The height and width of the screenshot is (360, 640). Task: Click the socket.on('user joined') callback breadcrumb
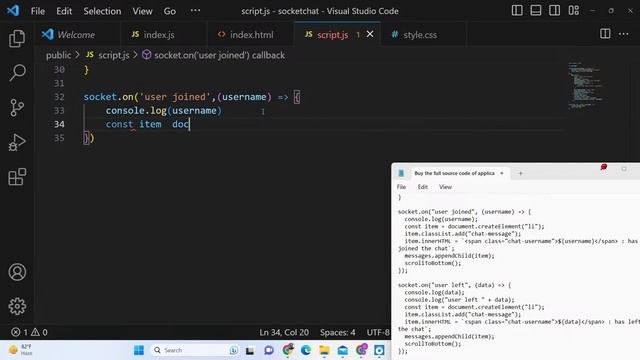213,55
